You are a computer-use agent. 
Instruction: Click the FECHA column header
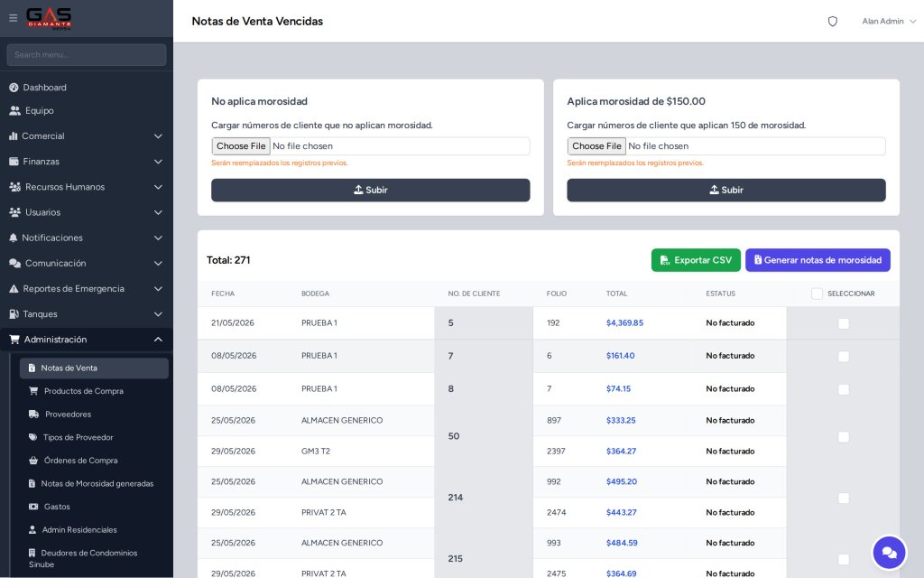(x=223, y=294)
